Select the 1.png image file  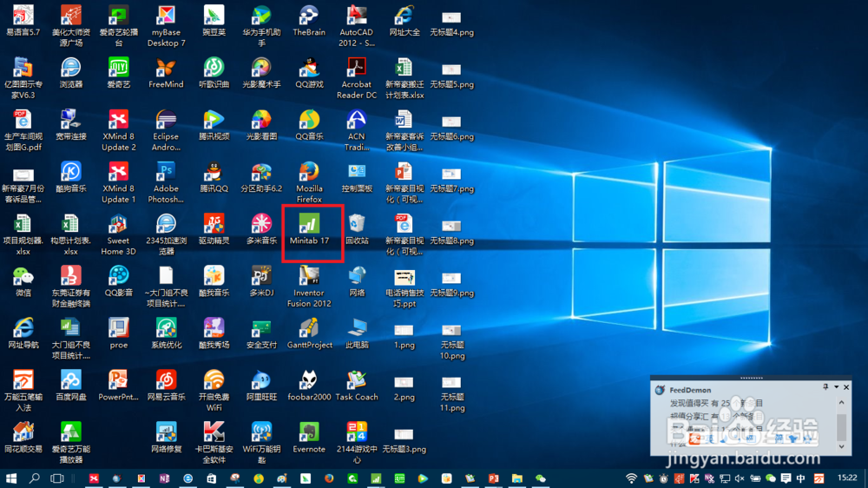[404, 336]
